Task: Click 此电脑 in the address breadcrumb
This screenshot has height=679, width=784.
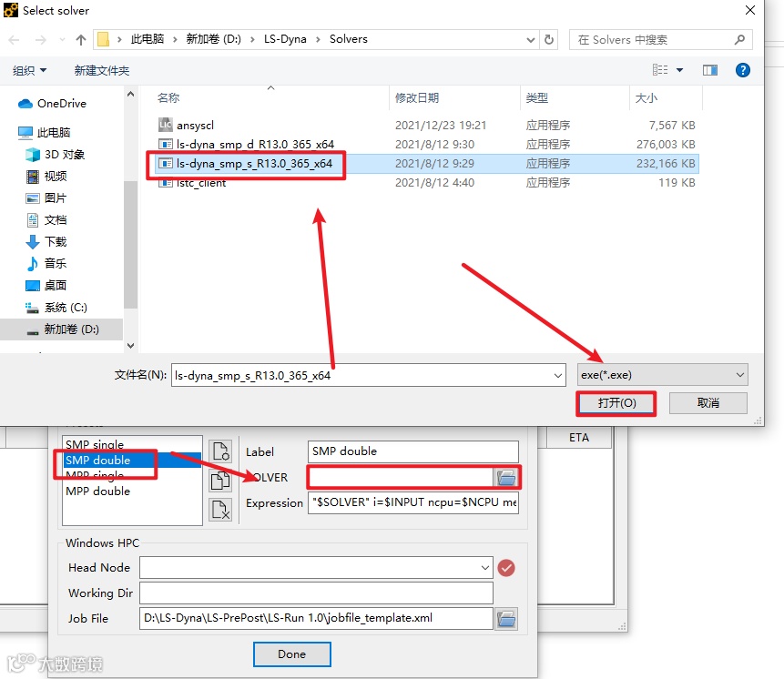Action: coord(147,39)
